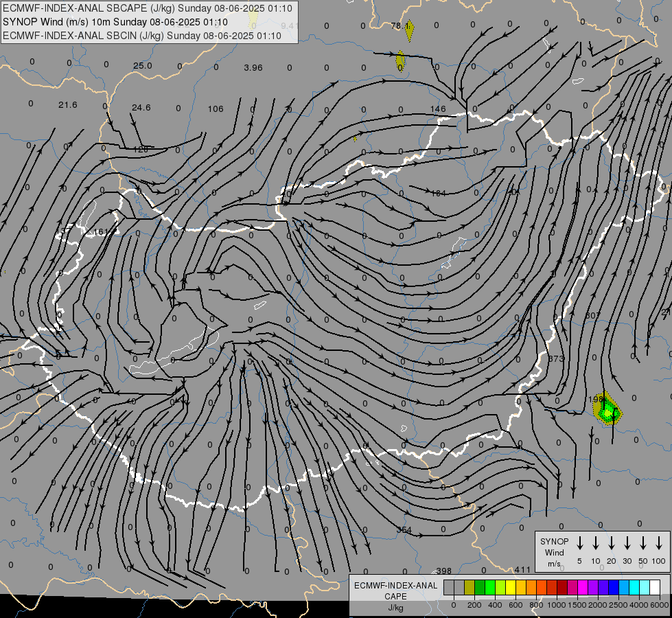The width and height of the screenshot is (672, 618).
Task: Click the ECMWF-INDEX-ANAL CAPE legend label
Action: click(x=395, y=591)
